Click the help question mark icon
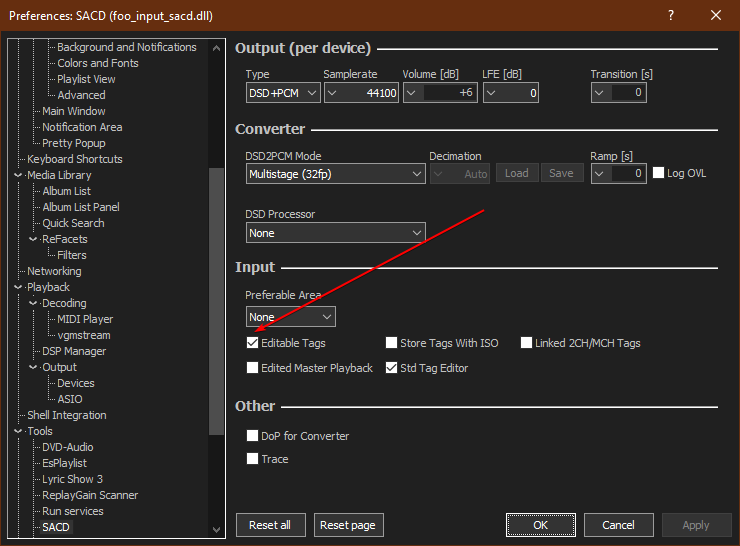This screenshot has width=740, height=546. click(x=671, y=15)
